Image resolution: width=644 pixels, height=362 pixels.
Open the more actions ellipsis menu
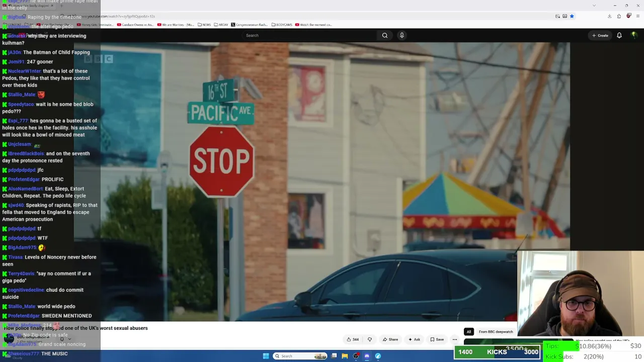pyautogui.click(x=455, y=339)
